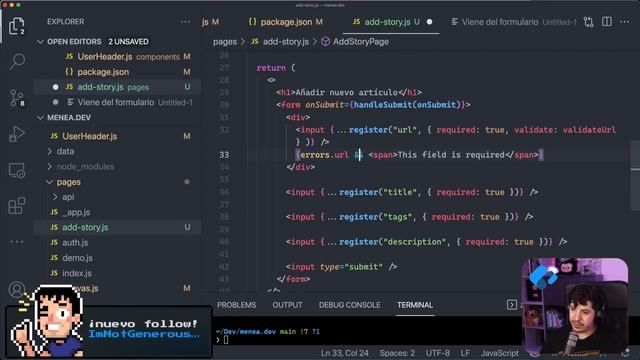Screen dimensions: 640x360
Task: Collapse the MENEA.DEV folder section
Action: (40, 118)
